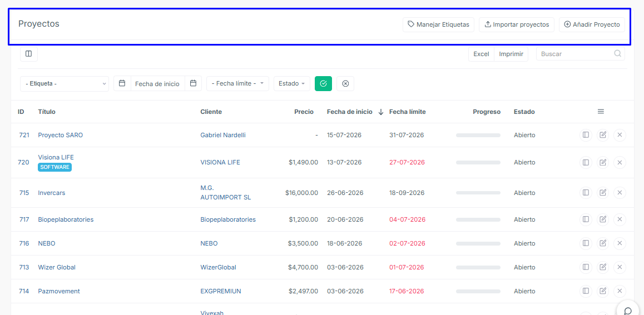Apply filters with green checkmark button
Screen dimensions: 644x315
[323, 84]
